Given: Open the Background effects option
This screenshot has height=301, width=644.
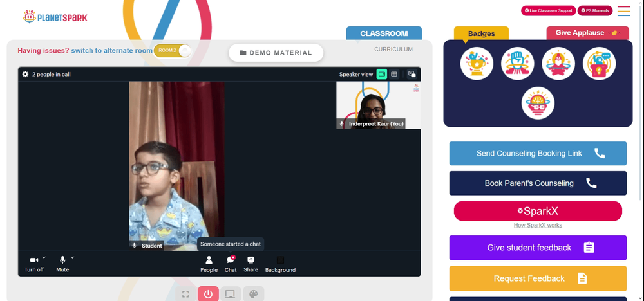Looking at the screenshot, I should [x=280, y=264].
